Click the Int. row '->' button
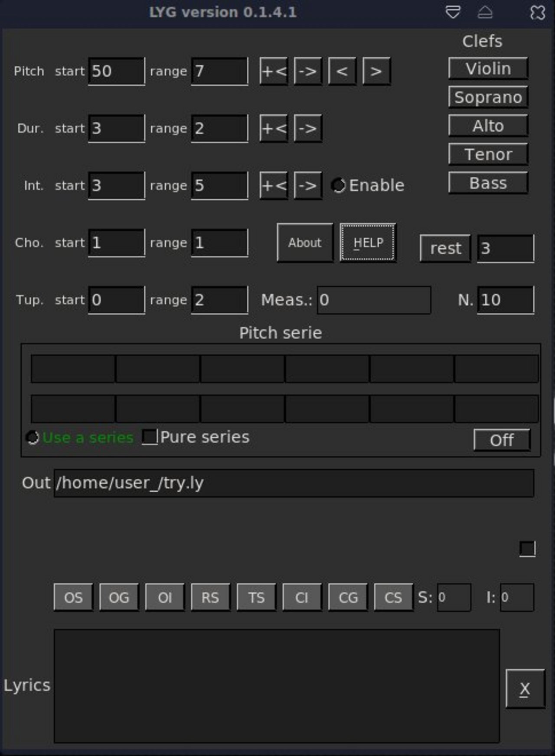Image resolution: width=555 pixels, height=756 pixels. click(308, 185)
